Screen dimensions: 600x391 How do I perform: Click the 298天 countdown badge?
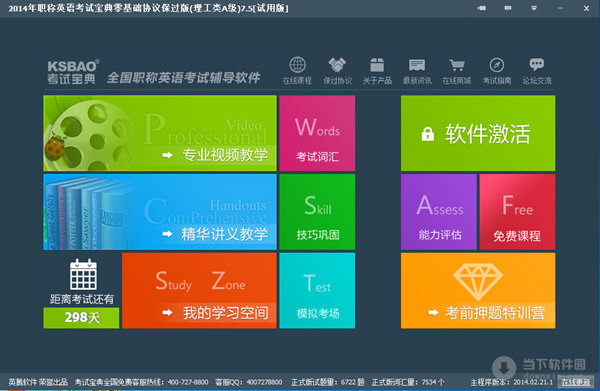[x=81, y=318]
